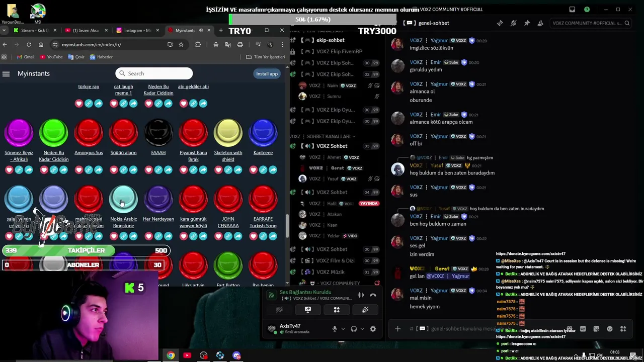Screen dimensions: 644x362
Task: Play the black FAAAH sound button
Action: [x=158, y=133]
